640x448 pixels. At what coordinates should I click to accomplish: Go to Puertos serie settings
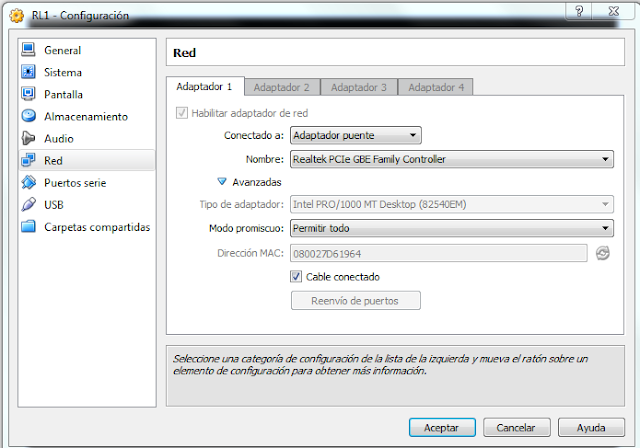pyautogui.click(x=87, y=182)
